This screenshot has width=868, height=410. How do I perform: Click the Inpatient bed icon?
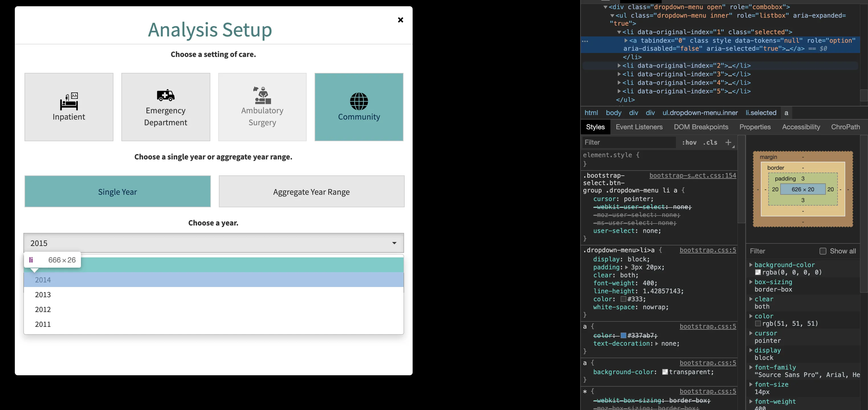[x=69, y=102]
